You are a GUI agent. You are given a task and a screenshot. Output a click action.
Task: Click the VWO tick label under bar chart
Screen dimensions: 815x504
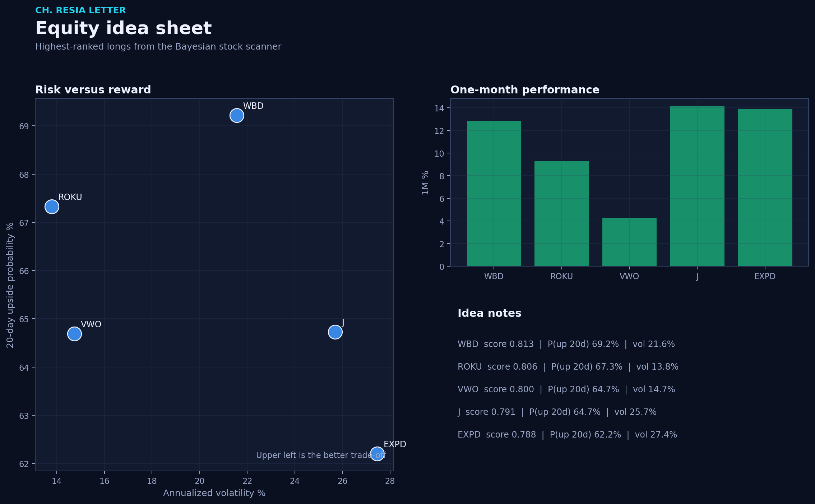pos(629,276)
